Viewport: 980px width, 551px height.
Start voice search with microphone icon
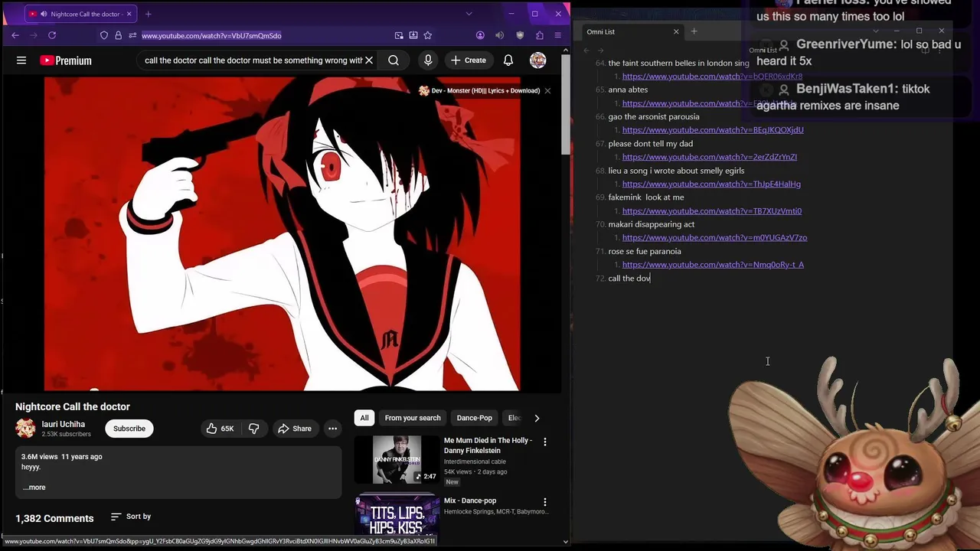(428, 60)
